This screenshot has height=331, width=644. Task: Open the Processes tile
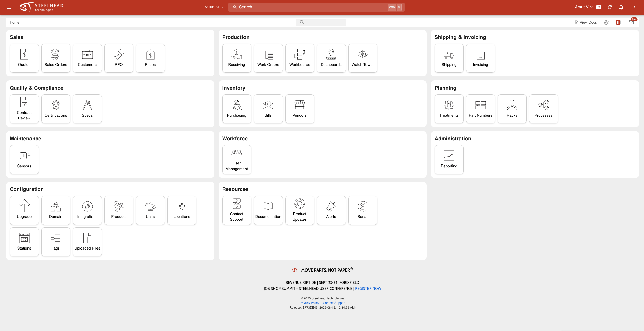543,109
